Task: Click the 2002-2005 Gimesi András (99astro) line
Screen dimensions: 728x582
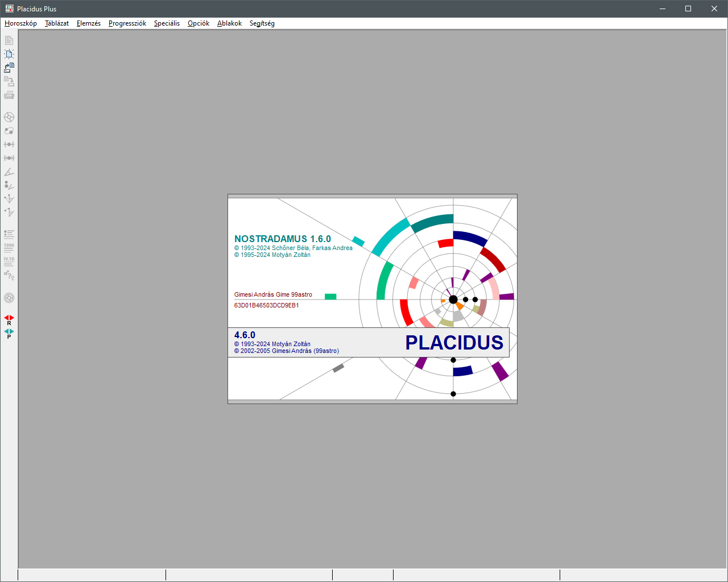Action: 287,351
